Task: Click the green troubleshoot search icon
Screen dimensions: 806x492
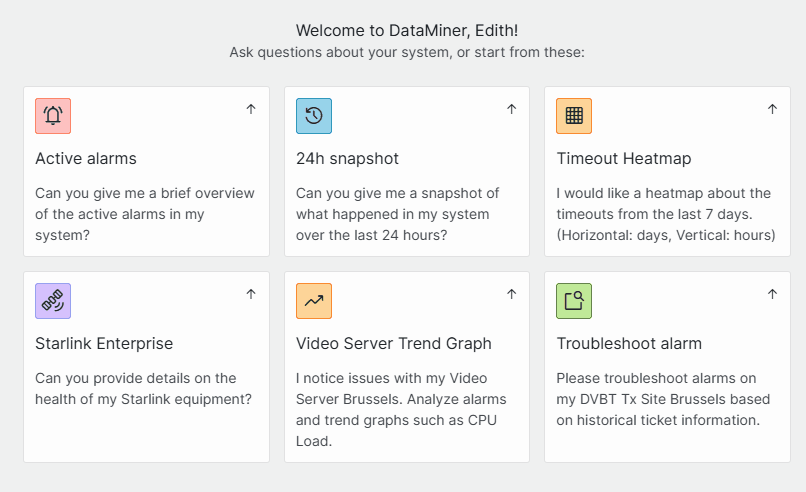Action: [574, 301]
